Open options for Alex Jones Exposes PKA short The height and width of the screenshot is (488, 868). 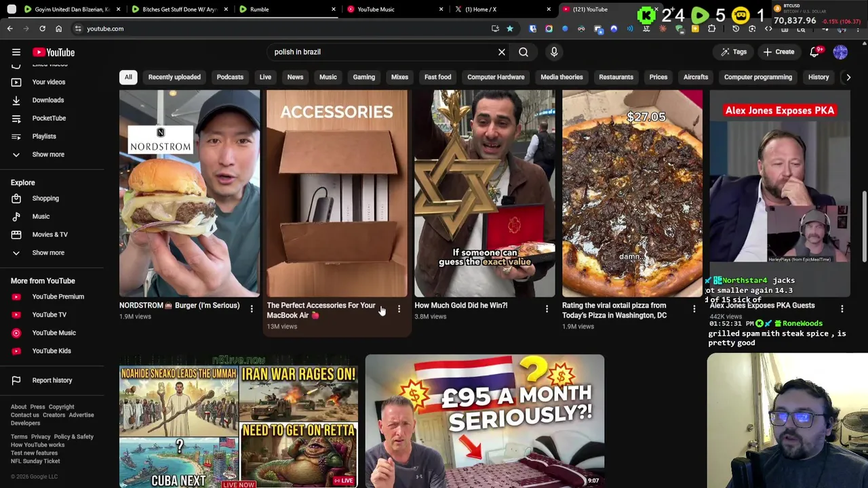click(842, 309)
